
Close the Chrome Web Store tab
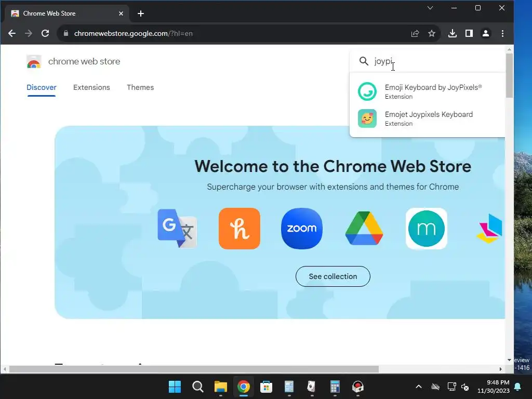coord(121,14)
